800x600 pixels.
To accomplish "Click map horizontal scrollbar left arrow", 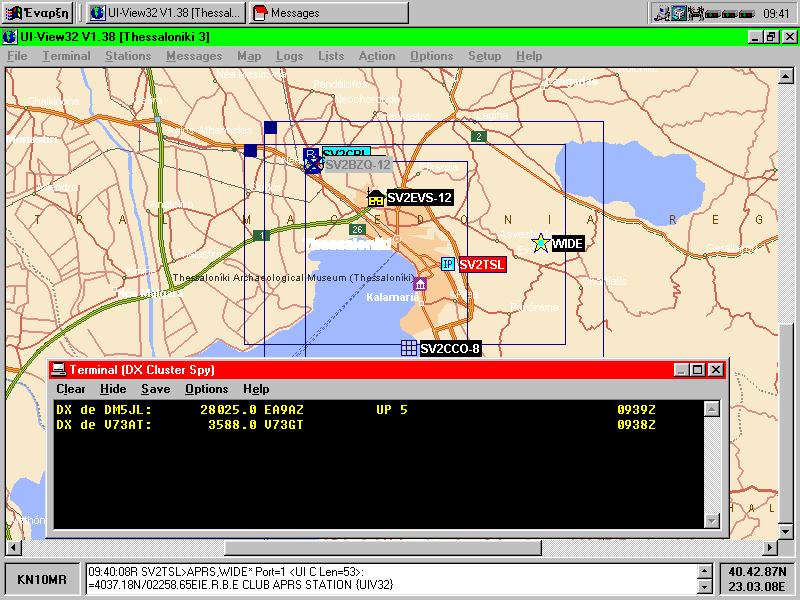I will tap(13, 547).
